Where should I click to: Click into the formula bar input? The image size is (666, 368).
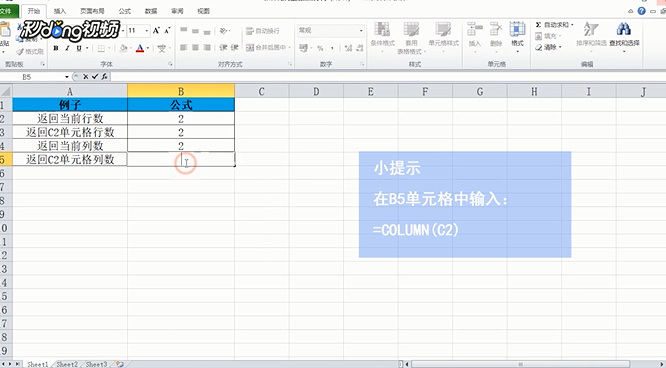[387, 77]
